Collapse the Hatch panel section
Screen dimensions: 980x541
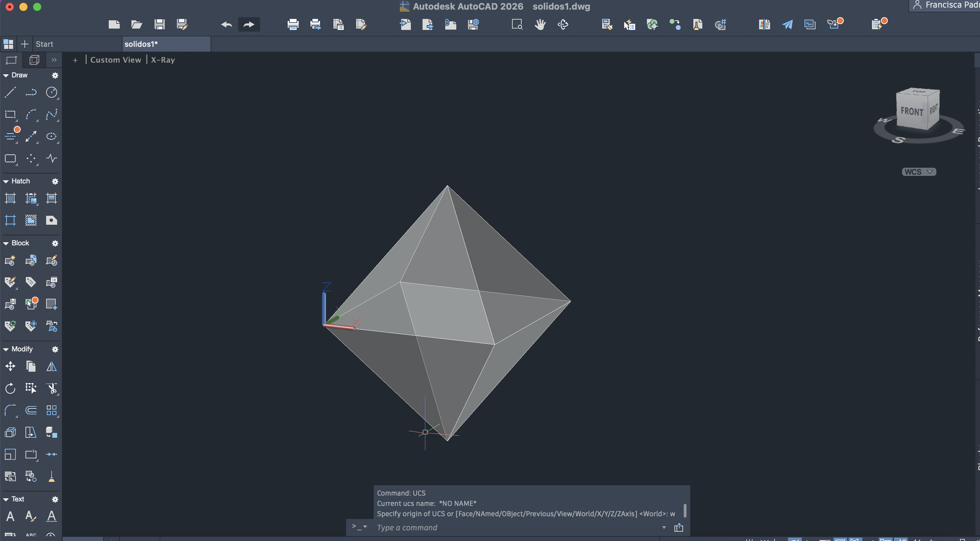coord(6,181)
